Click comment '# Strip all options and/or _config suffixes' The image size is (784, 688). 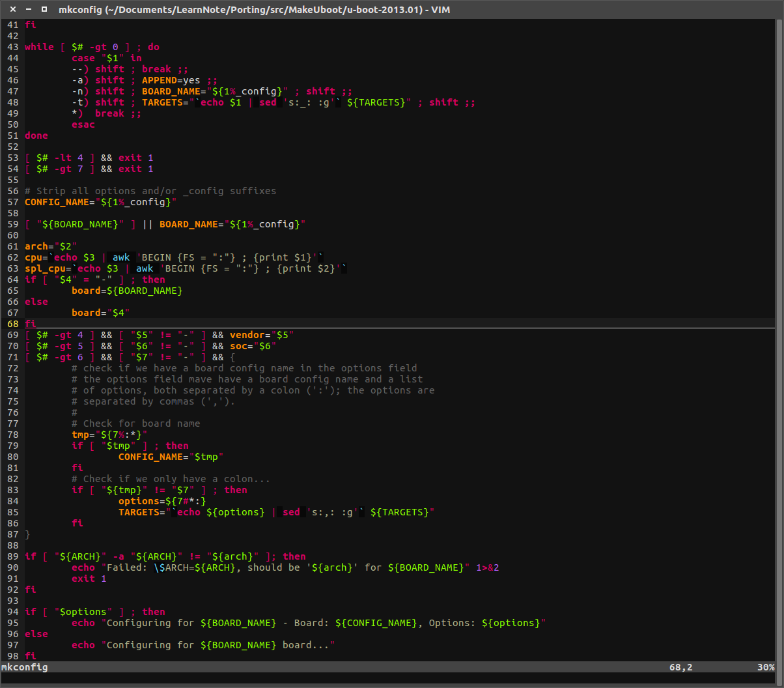[150, 191]
